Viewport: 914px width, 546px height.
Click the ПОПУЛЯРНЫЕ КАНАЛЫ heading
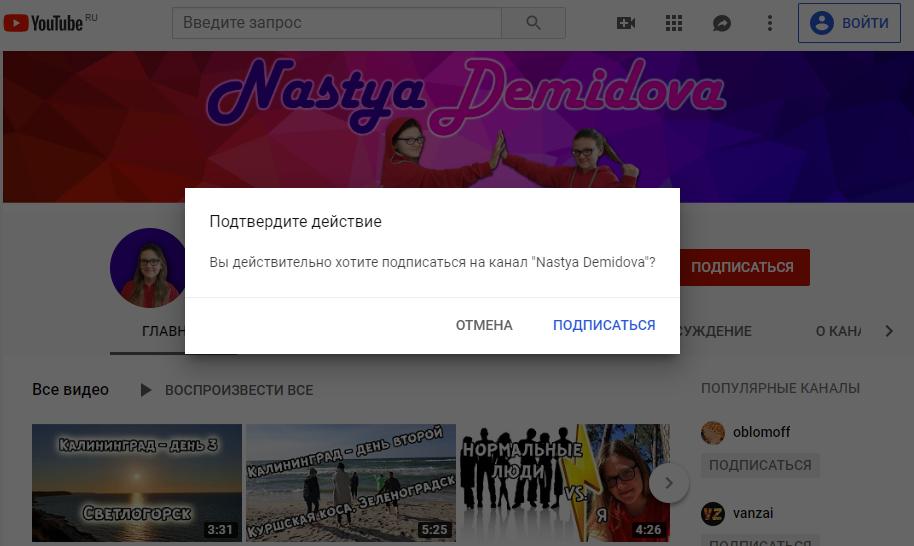coord(781,388)
